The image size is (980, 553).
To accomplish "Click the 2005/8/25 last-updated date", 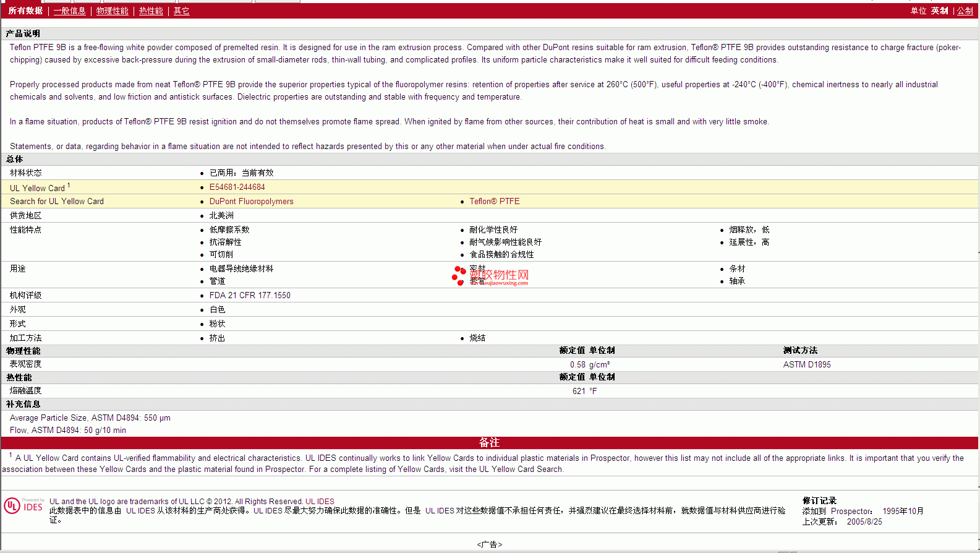I will click(x=864, y=522).
